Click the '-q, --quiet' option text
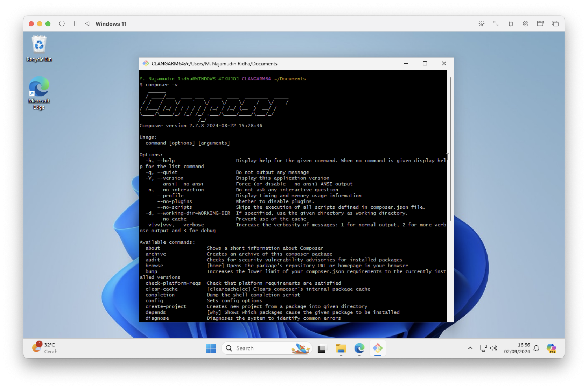Screen dimensions: 588x389 [x=161, y=172]
